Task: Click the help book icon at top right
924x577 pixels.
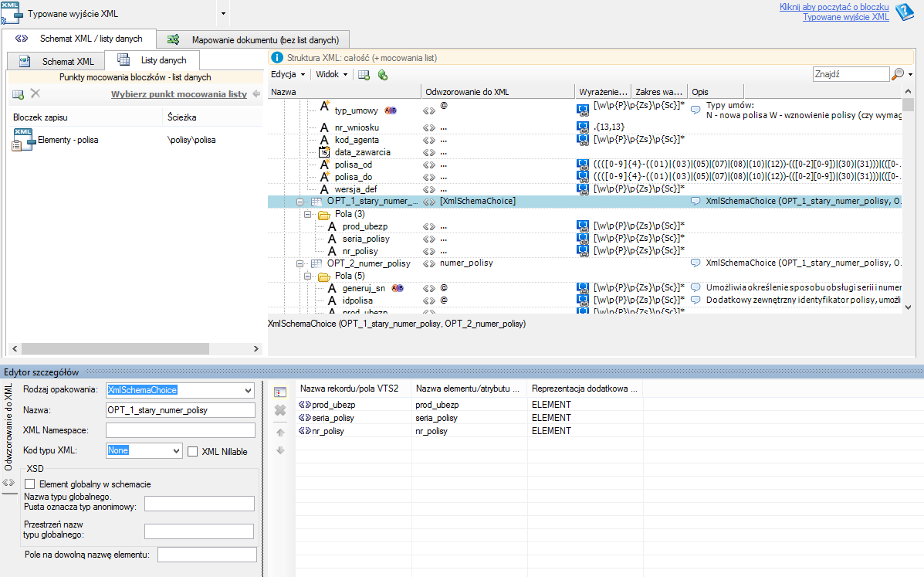Action: (904, 12)
